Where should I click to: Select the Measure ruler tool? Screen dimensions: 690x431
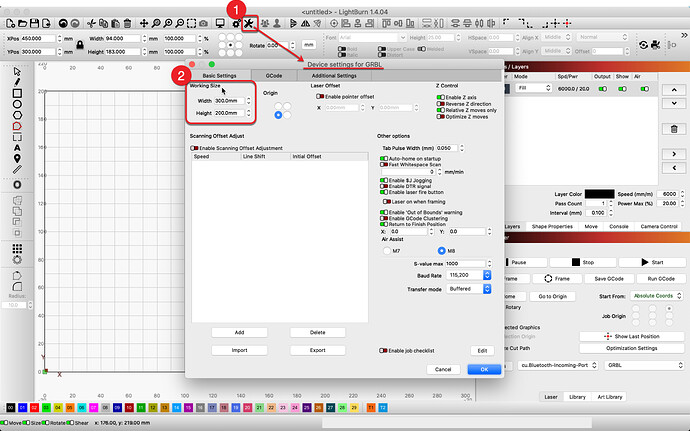[x=17, y=169]
